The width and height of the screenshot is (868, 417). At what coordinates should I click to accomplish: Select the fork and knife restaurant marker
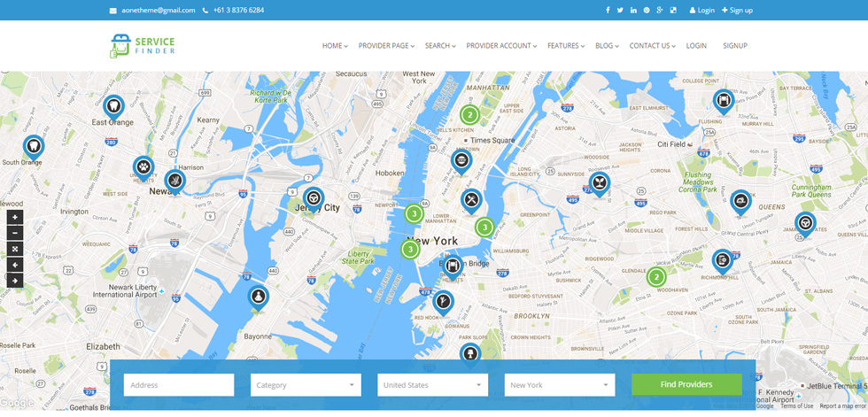click(x=471, y=202)
